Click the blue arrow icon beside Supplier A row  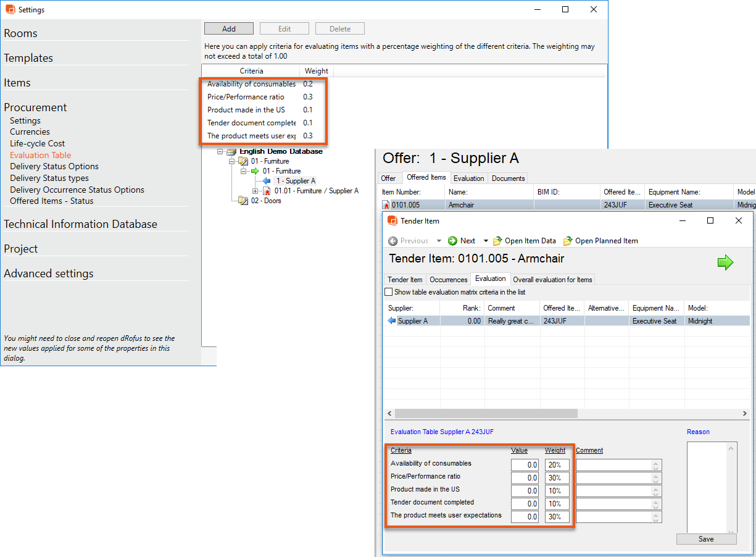click(391, 321)
